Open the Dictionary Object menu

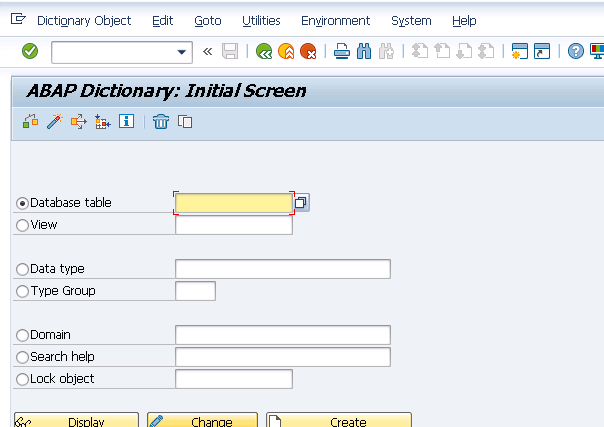coord(84,20)
